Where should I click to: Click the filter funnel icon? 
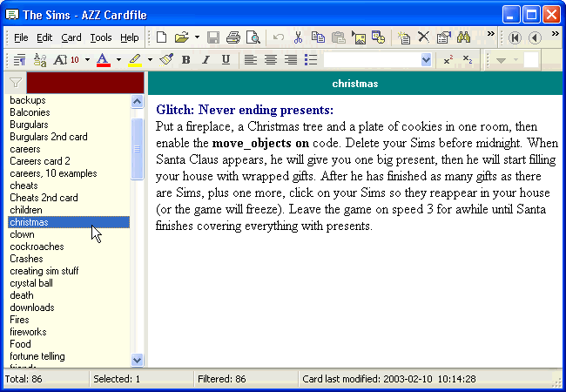coord(15,83)
